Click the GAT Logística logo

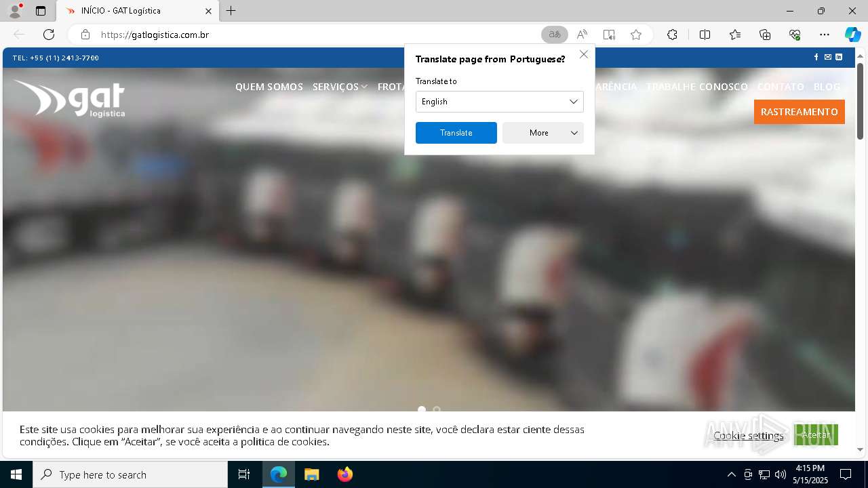point(69,99)
